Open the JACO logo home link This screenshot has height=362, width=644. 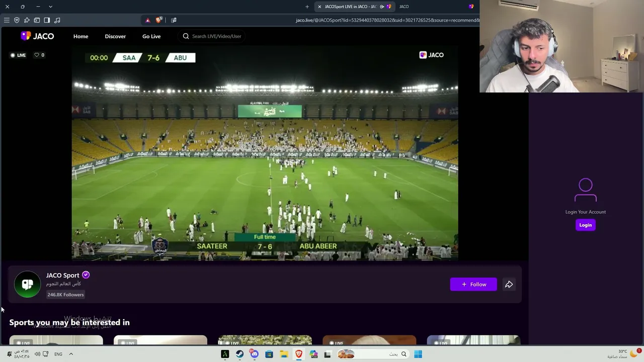tap(37, 36)
